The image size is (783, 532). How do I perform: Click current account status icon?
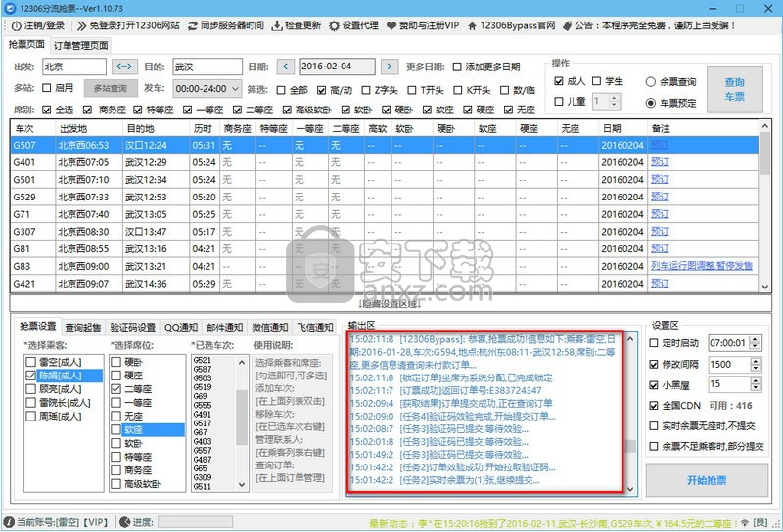(9, 522)
